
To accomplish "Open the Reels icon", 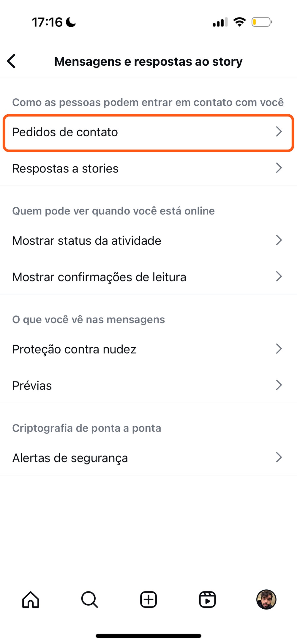I will (x=207, y=599).
